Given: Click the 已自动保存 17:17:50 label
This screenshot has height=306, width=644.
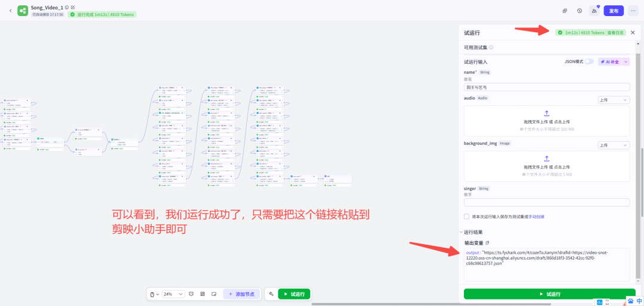Looking at the screenshot, I should (x=48, y=14).
